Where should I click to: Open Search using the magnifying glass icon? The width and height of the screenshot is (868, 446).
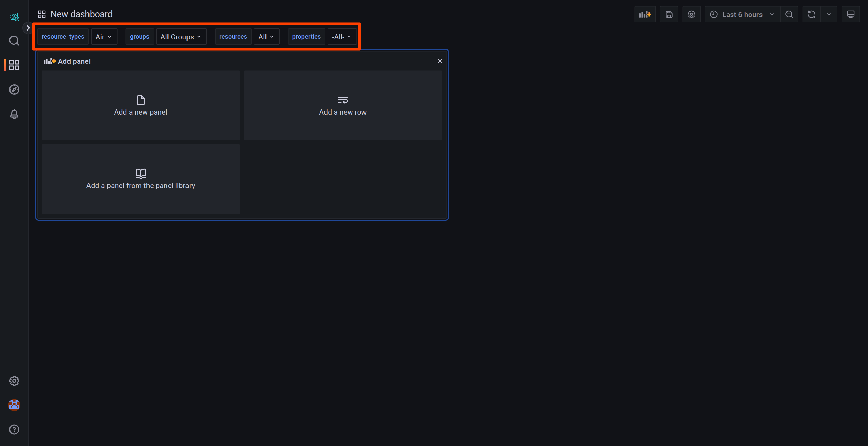(x=14, y=41)
